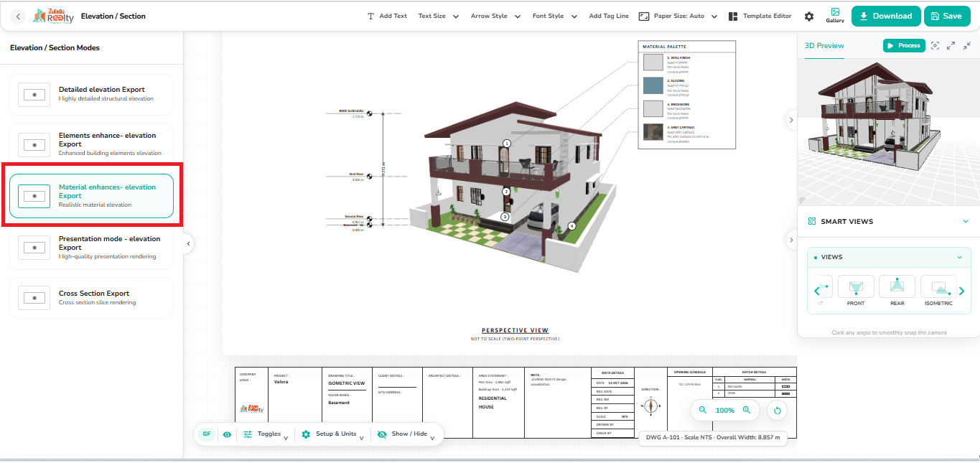Click the upper right-panel collapse arrow
The image size is (980, 463).
pos(791,120)
